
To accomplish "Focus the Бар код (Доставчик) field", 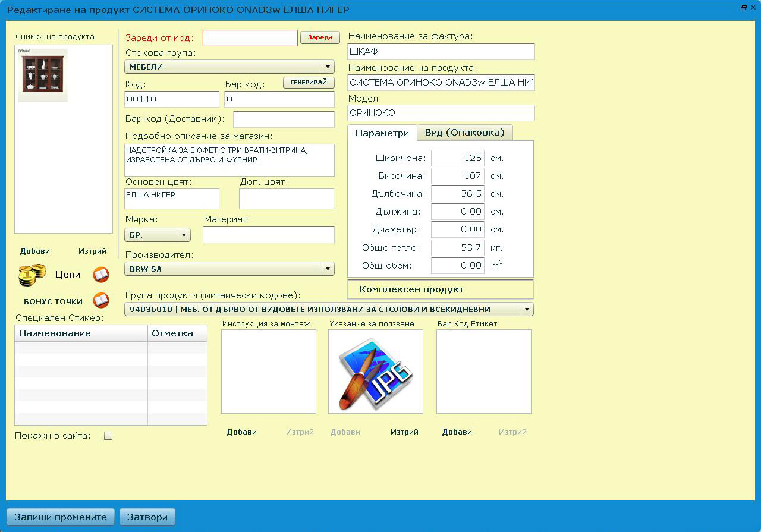I will [284, 119].
